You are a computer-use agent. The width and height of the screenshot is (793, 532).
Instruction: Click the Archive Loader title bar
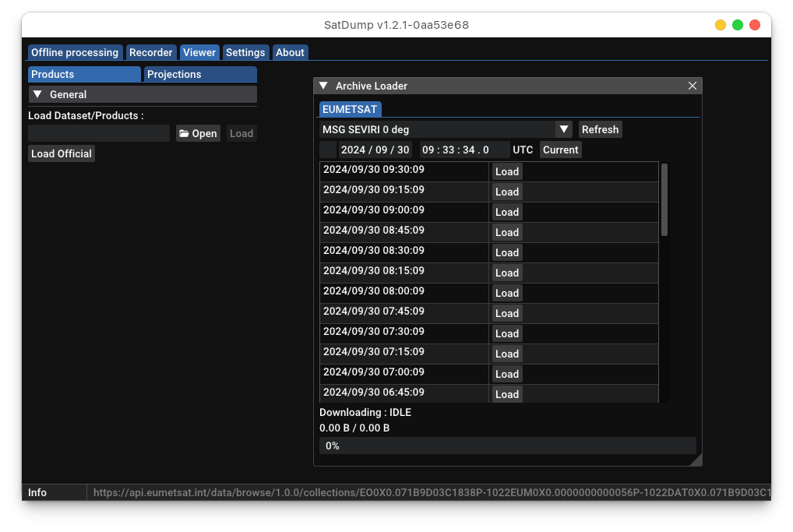(x=508, y=86)
